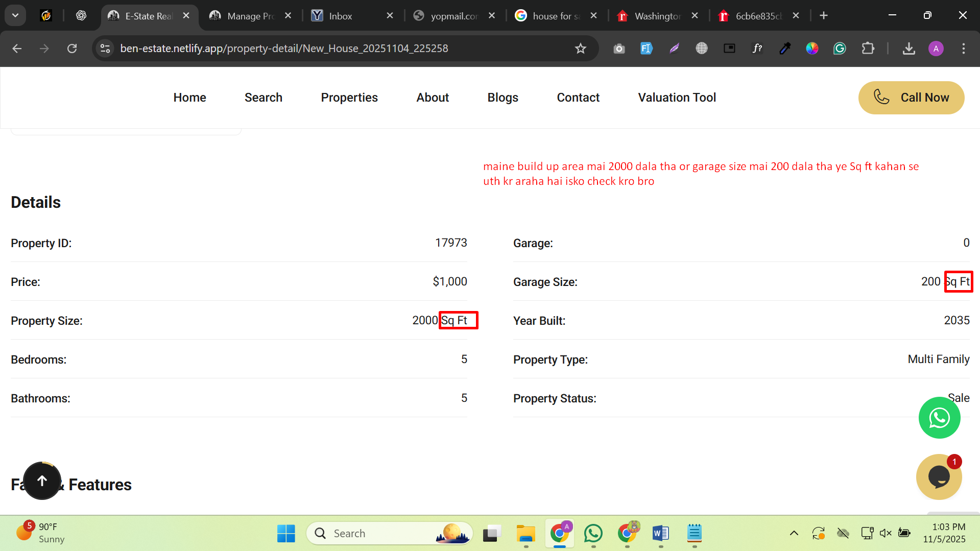Go to the Properties navigation link

349,98
